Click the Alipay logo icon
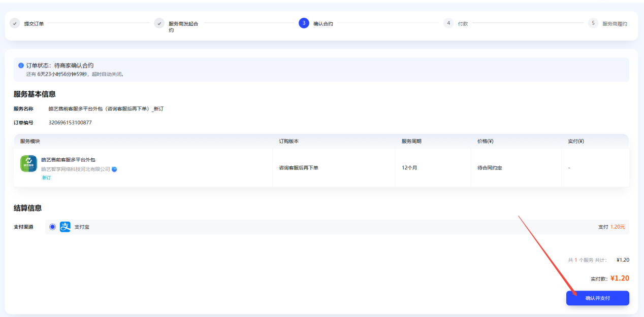Viewport: 644px width, 317px height. (x=65, y=227)
